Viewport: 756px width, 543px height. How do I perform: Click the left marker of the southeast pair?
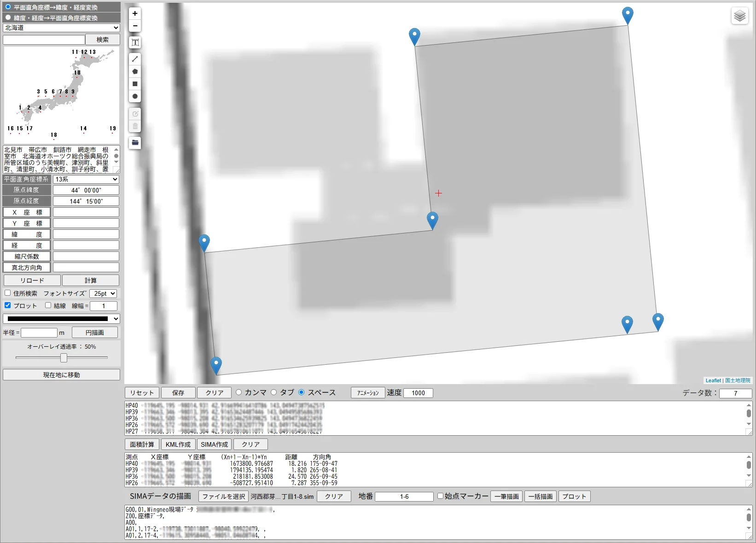click(627, 324)
